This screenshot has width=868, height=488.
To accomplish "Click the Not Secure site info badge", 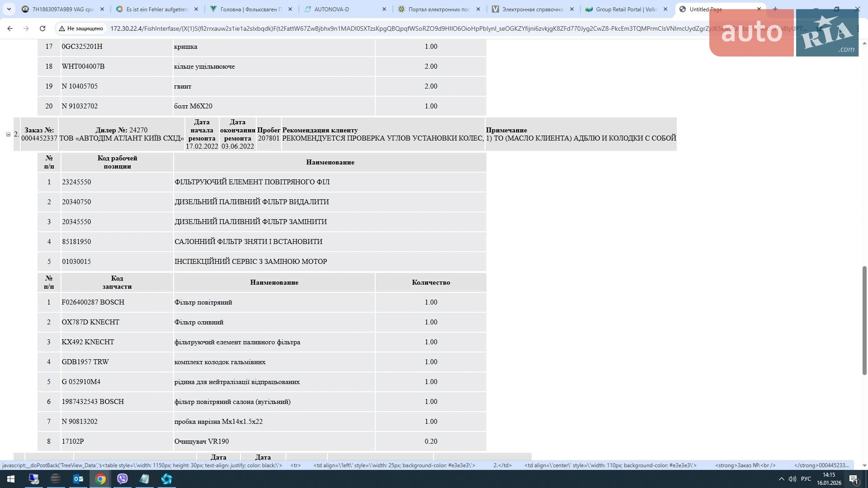I will point(81,28).
